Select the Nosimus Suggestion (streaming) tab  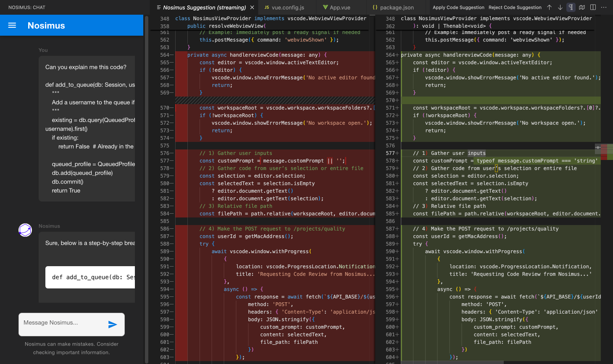pos(204,8)
